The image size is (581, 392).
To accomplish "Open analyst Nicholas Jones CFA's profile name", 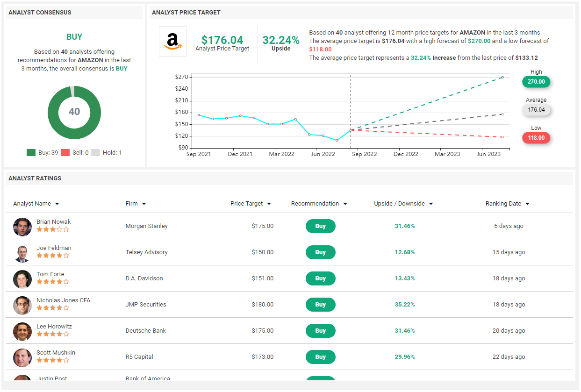I will 64,300.
